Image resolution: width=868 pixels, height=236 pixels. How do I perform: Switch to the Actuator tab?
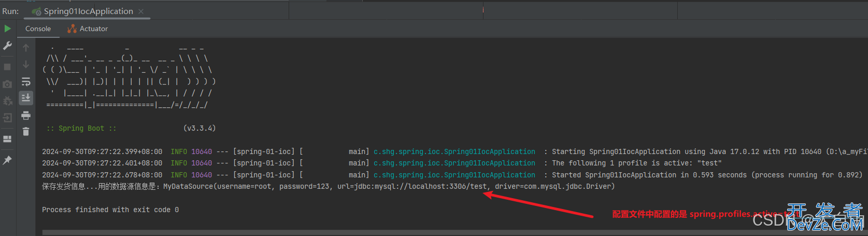[88, 29]
